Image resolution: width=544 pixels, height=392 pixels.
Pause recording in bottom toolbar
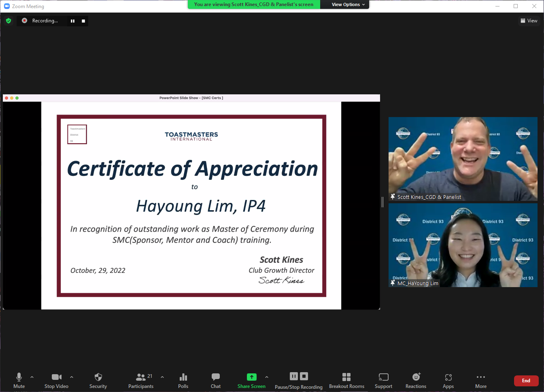294,376
